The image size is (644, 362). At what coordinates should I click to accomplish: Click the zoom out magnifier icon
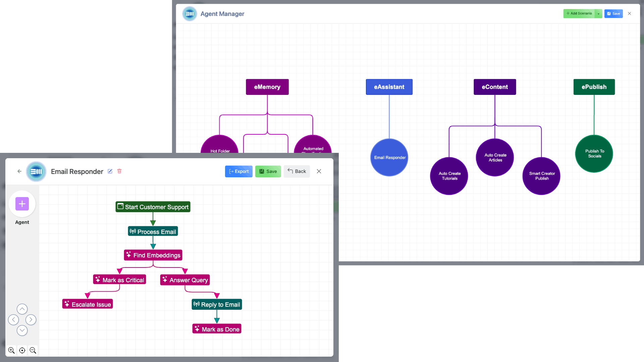[x=33, y=350]
